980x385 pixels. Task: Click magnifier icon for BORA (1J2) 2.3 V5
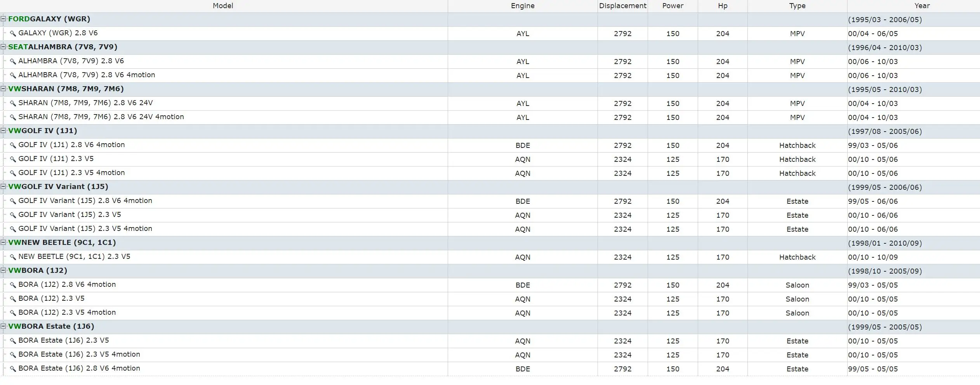pyautogui.click(x=13, y=299)
